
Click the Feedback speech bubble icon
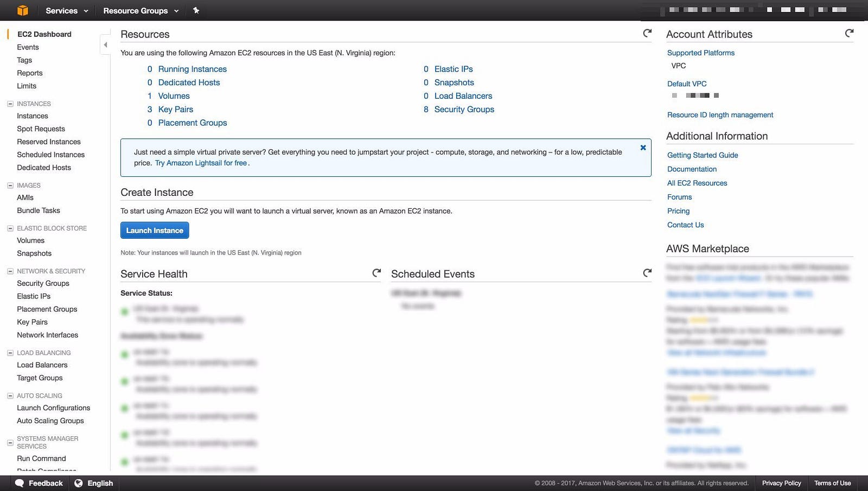20,483
